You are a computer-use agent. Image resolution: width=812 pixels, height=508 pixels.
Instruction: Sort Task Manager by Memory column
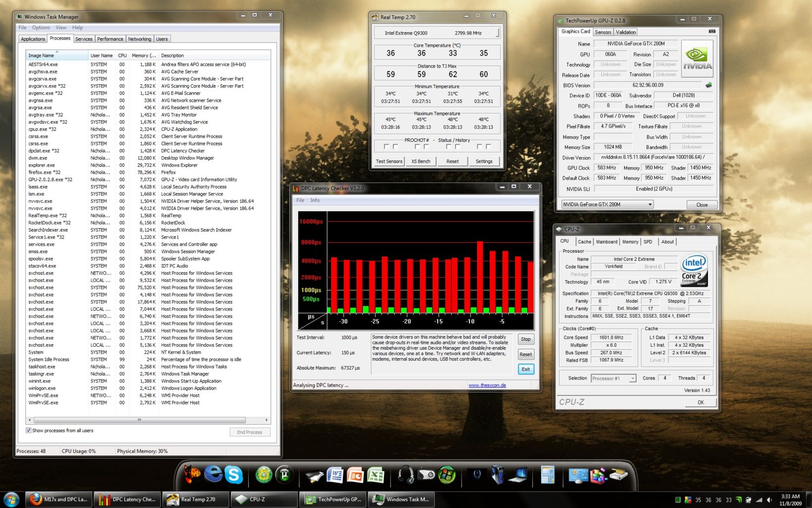pos(144,55)
